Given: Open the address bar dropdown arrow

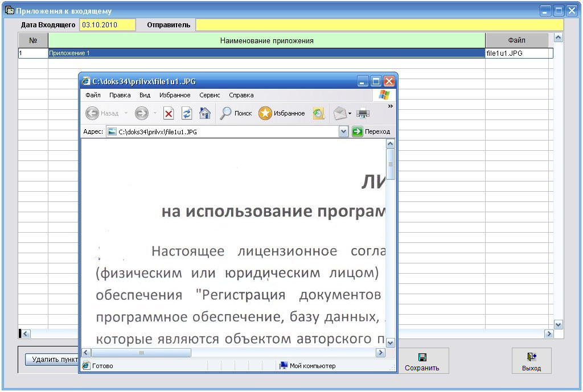Looking at the screenshot, I should (x=343, y=131).
